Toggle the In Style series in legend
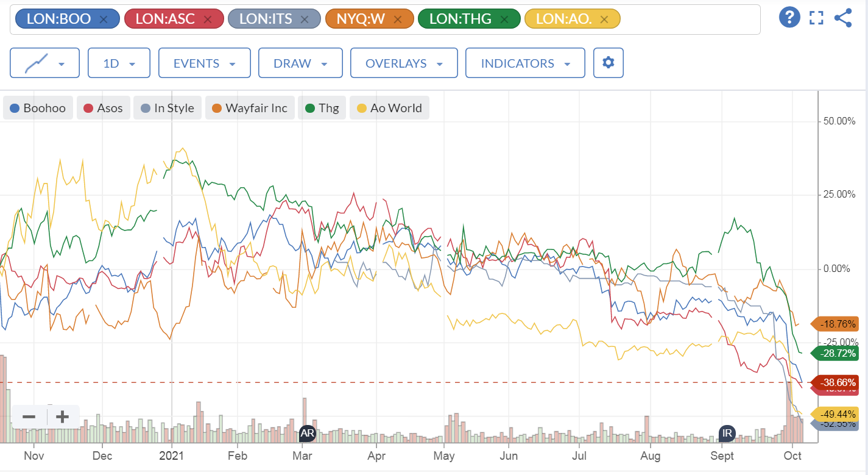The width and height of the screenshot is (868, 475). tap(167, 108)
